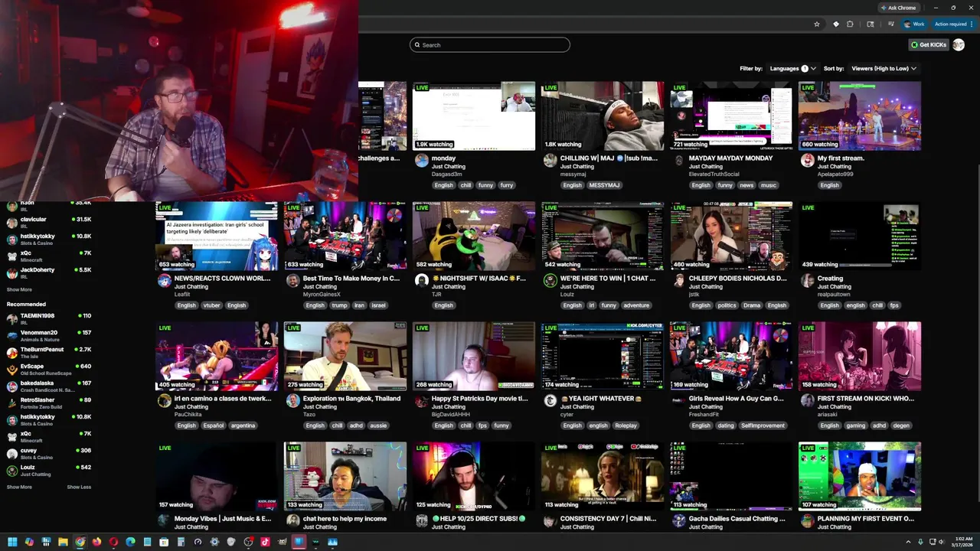The height and width of the screenshot is (551, 980).
Task: Open NIGHTSHIFT W/ ISAAC stream thumbnail
Action: (x=474, y=236)
